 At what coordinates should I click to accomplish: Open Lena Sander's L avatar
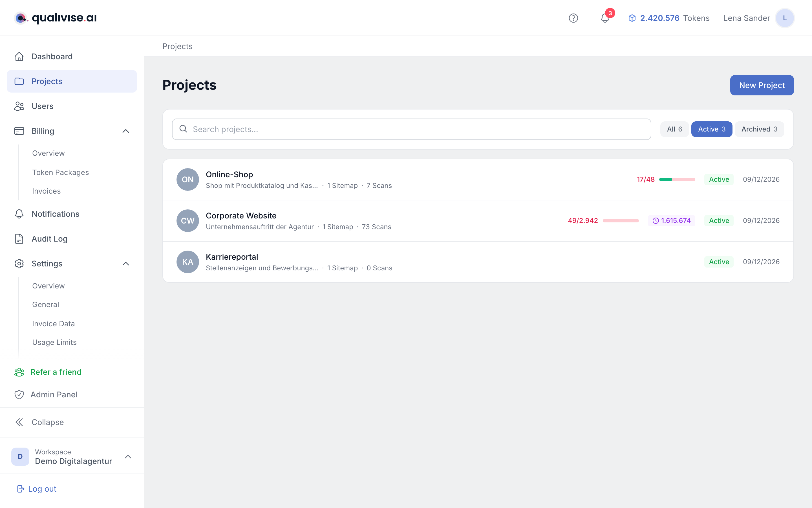784,18
